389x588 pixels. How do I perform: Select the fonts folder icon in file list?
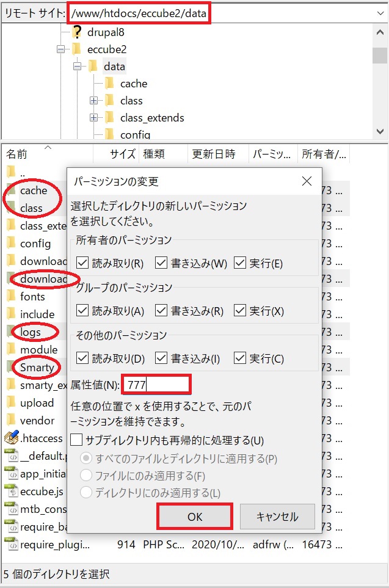tap(11, 296)
